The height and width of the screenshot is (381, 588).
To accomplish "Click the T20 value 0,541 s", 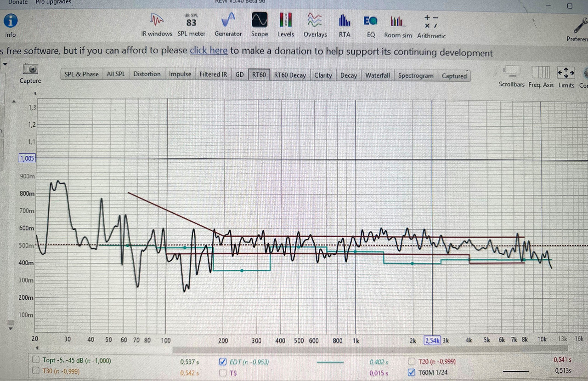I will point(563,360).
